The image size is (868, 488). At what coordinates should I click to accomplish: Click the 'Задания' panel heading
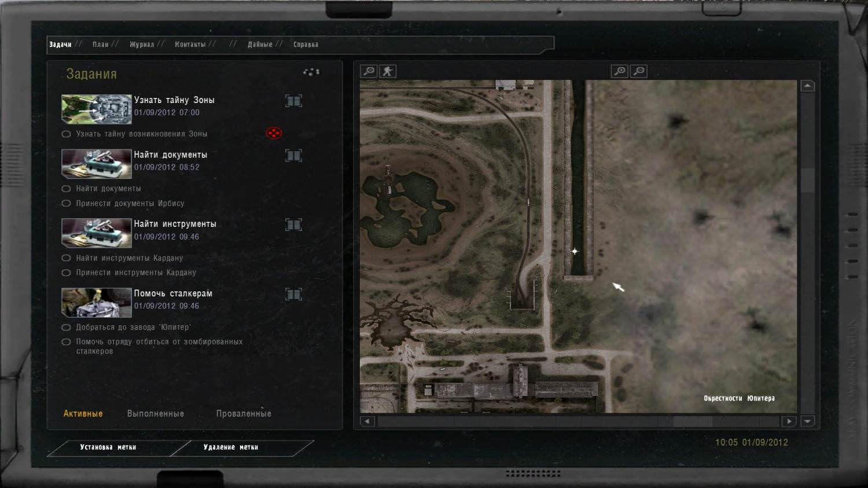[x=91, y=74]
